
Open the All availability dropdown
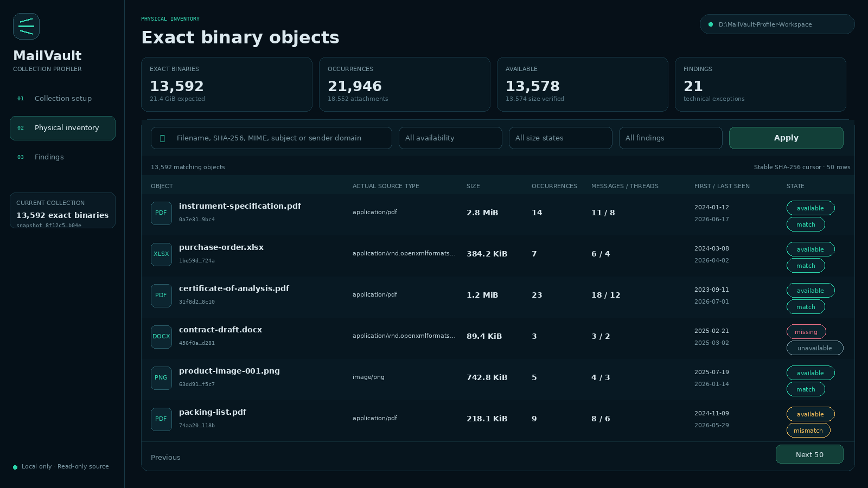click(x=450, y=138)
